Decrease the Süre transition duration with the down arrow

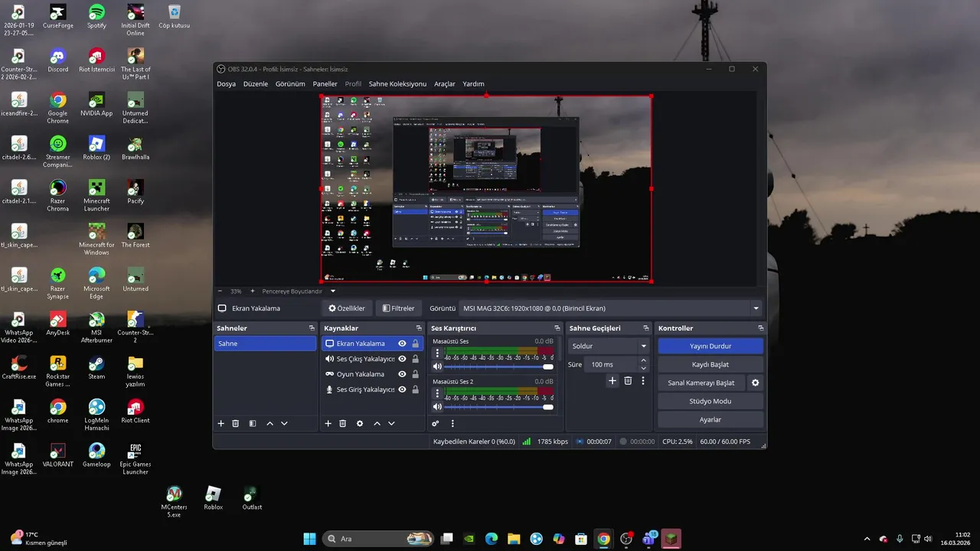pyautogui.click(x=643, y=369)
